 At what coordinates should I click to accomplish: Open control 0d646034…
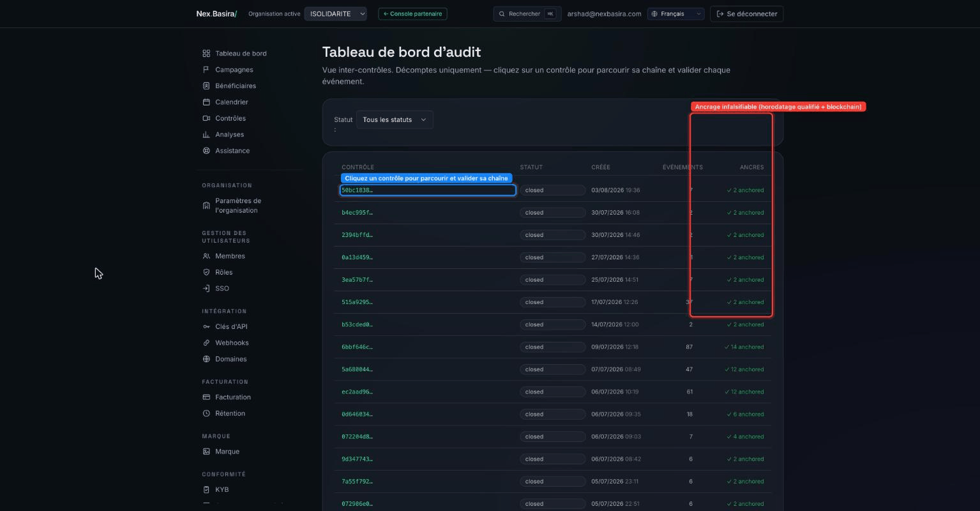coord(357,414)
